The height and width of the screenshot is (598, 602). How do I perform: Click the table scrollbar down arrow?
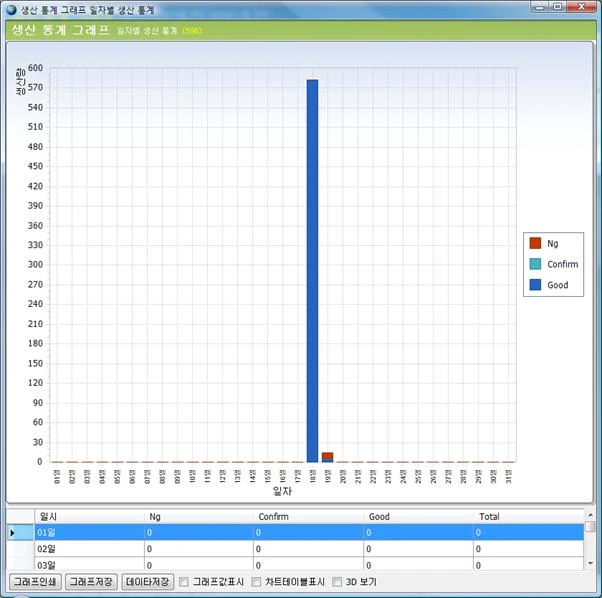[590, 563]
